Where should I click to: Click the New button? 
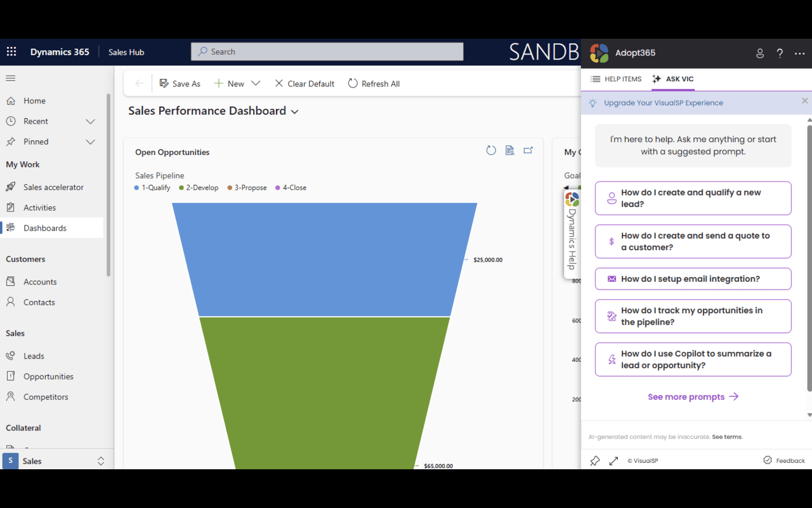tap(228, 83)
